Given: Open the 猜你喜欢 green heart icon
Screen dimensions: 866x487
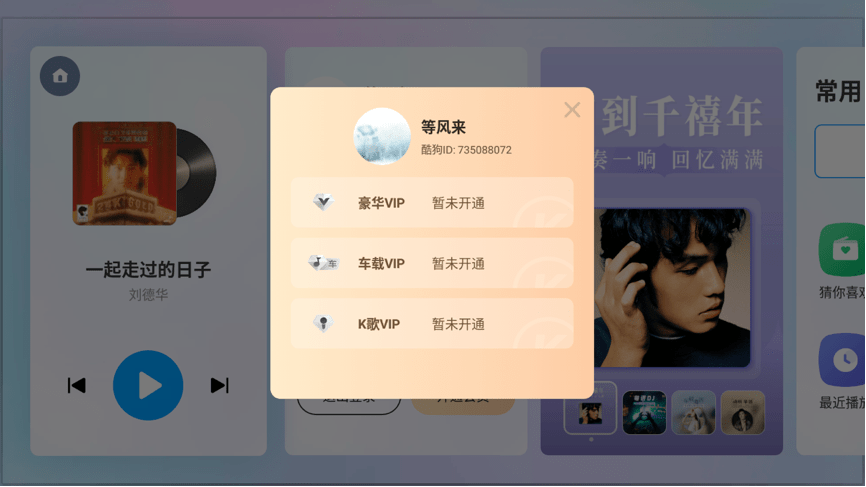Looking at the screenshot, I should [x=843, y=250].
